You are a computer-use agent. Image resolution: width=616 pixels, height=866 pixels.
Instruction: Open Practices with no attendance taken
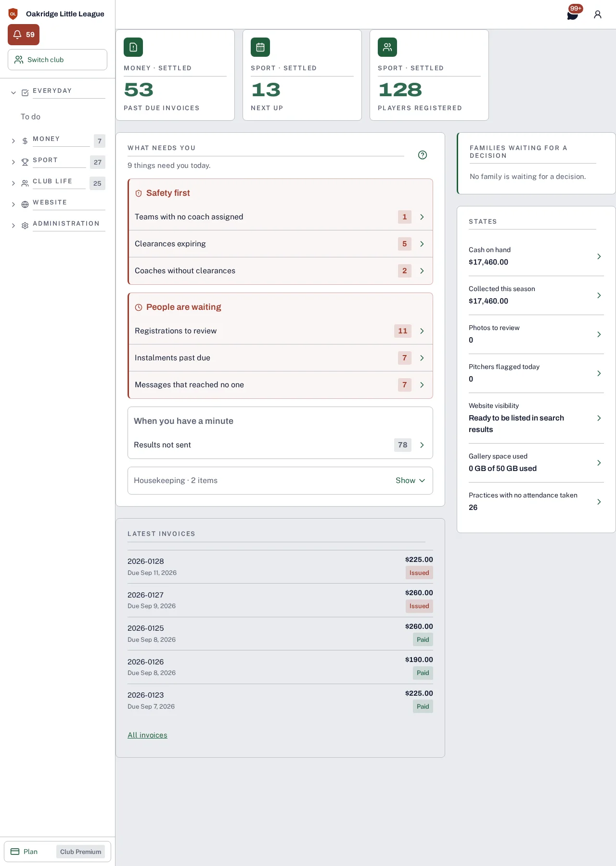coord(536,502)
